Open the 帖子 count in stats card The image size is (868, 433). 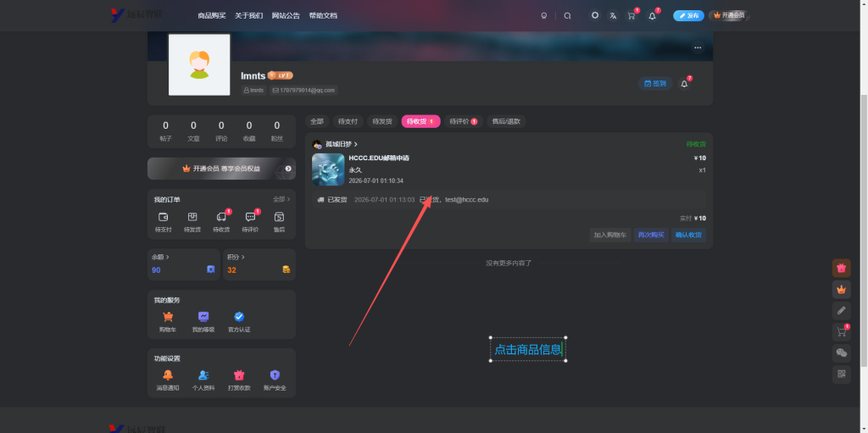click(x=165, y=131)
